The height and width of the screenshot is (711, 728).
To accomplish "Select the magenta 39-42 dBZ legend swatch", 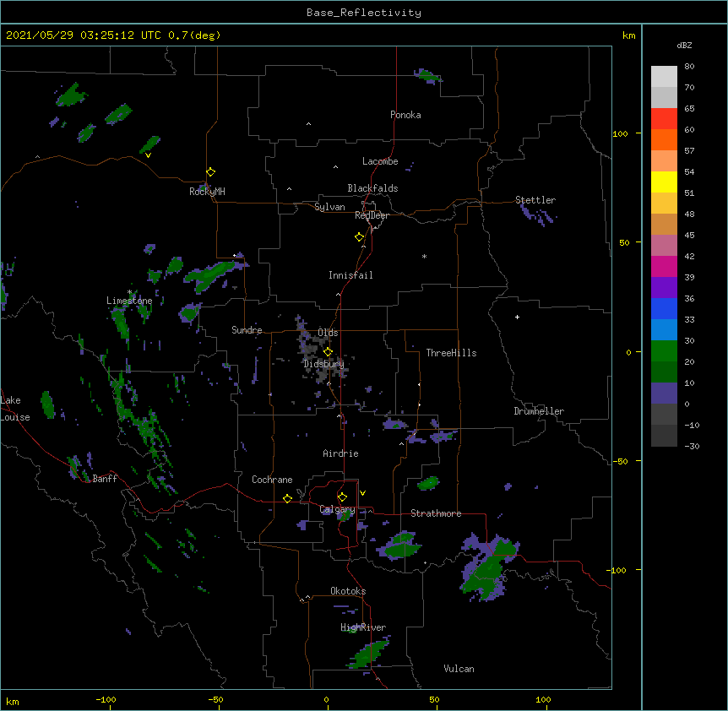I will [x=664, y=266].
